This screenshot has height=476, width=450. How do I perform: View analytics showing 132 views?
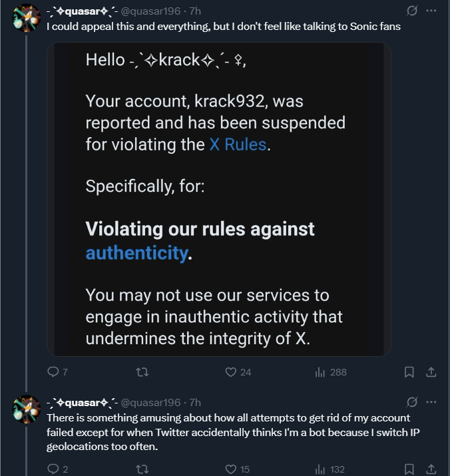320,469
